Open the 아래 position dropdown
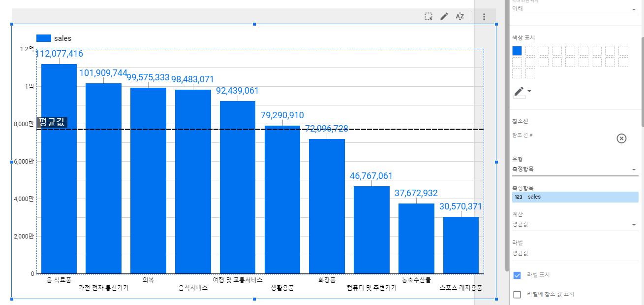Viewport: 644px width, 305px height. click(x=575, y=8)
